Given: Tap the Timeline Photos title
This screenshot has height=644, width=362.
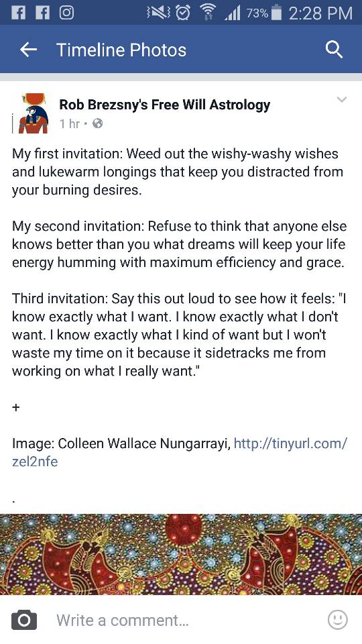Looking at the screenshot, I should (121, 50).
